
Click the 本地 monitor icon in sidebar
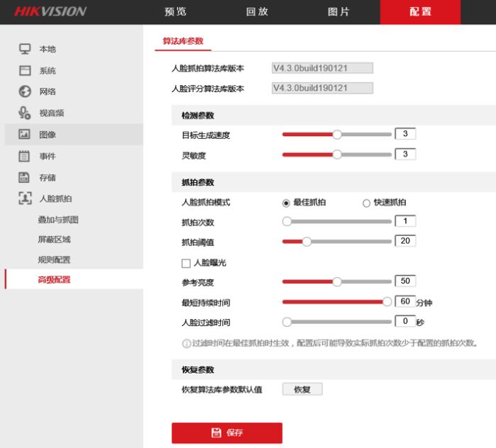[25, 49]
